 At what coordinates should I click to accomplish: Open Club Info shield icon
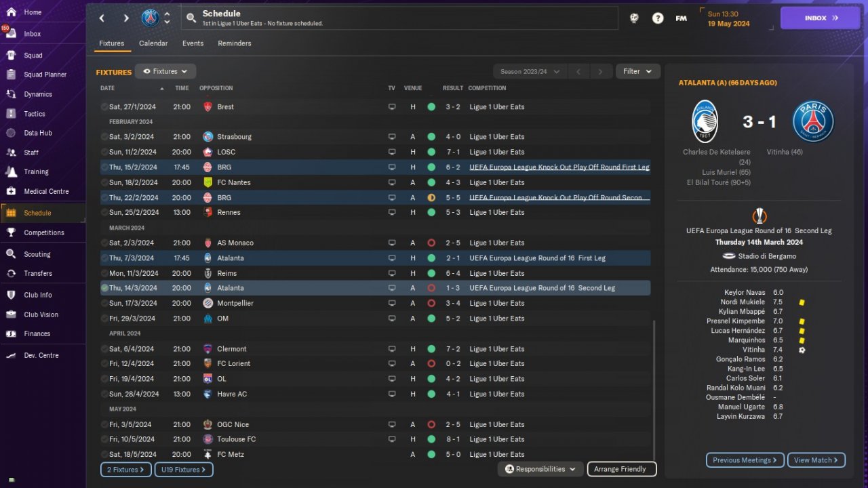pyautogui.click(x=11, y=295)
